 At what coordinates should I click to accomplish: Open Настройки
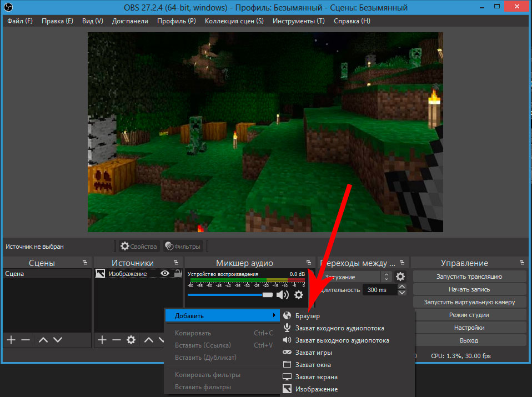click(469, 328)
